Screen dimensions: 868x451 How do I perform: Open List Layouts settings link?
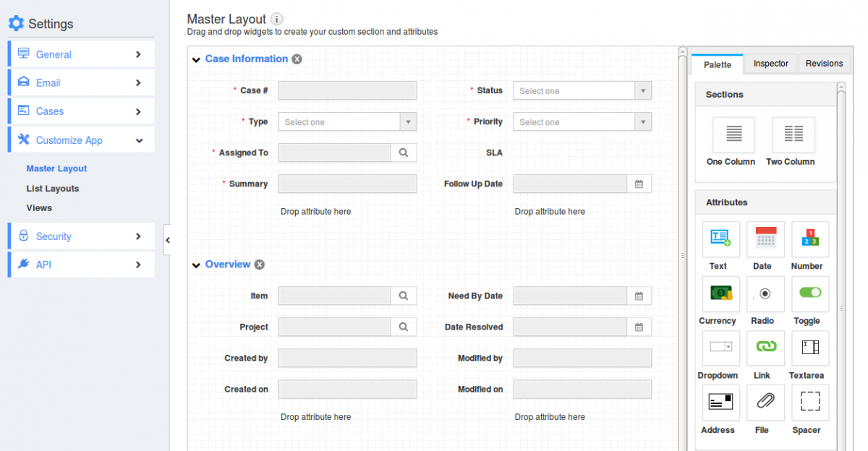tap(53, 189)
